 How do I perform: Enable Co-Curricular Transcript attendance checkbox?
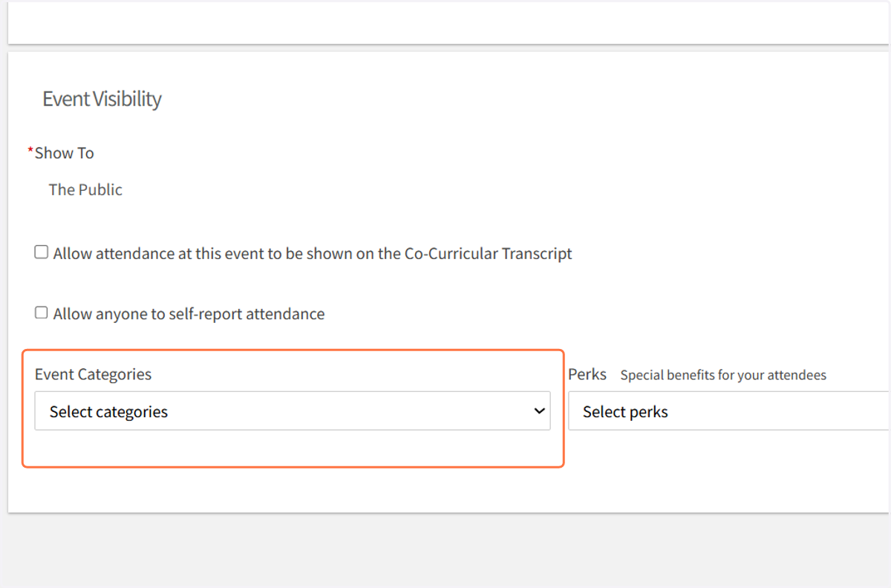pyautogui.click(x=42, y=252)
